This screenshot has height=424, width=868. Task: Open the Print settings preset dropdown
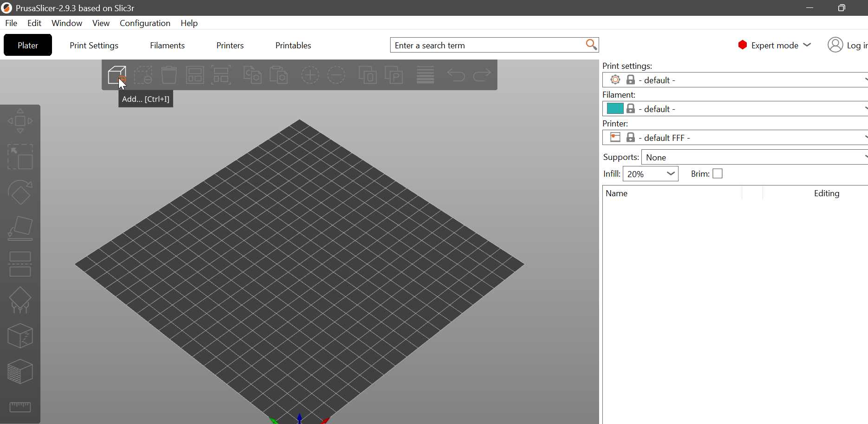[735, 80]
